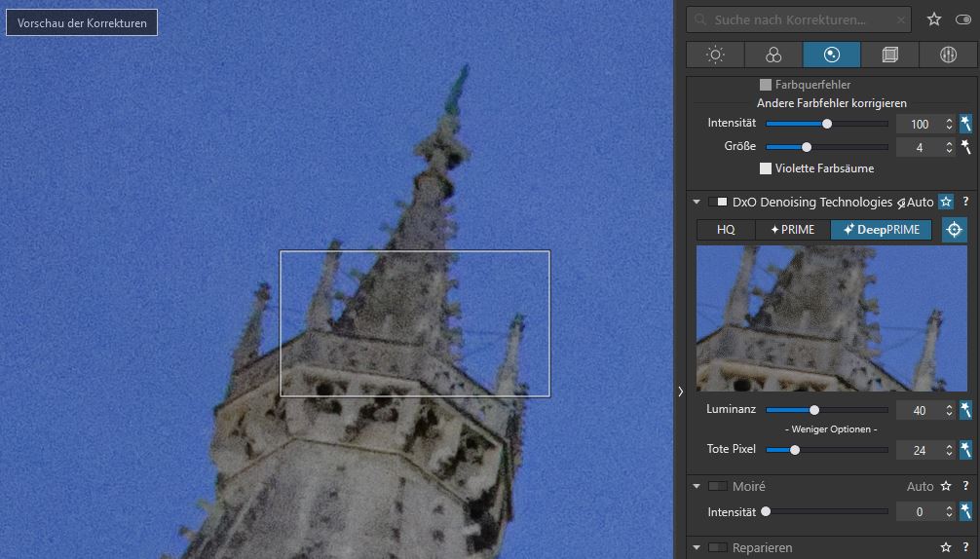Collapse the Moiré section
Image resolution: width=980 pixels, height=559 pixels.
(x=697, y=486)
